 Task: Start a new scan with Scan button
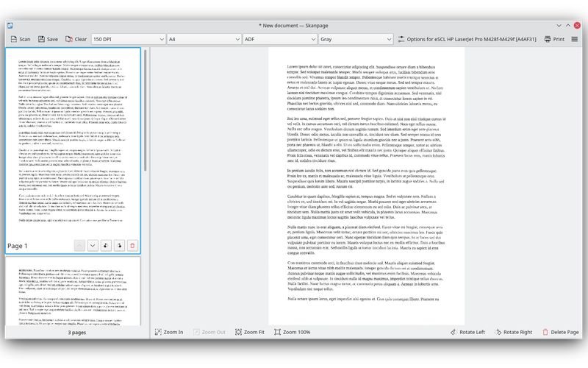point(21,39)
